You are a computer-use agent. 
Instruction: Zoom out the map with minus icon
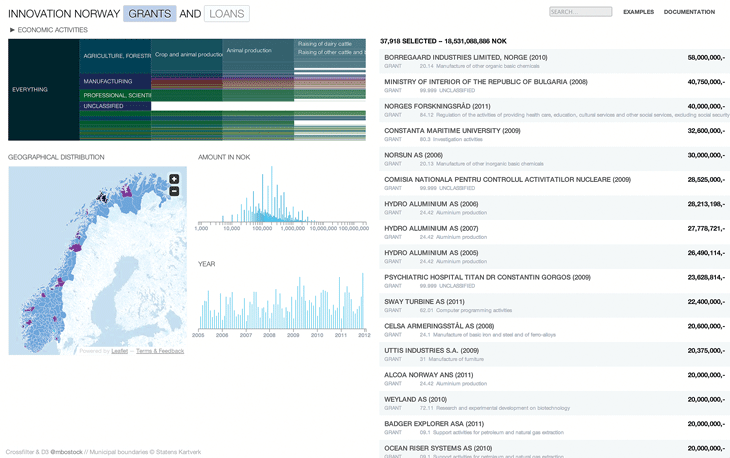tap(174, 191)
